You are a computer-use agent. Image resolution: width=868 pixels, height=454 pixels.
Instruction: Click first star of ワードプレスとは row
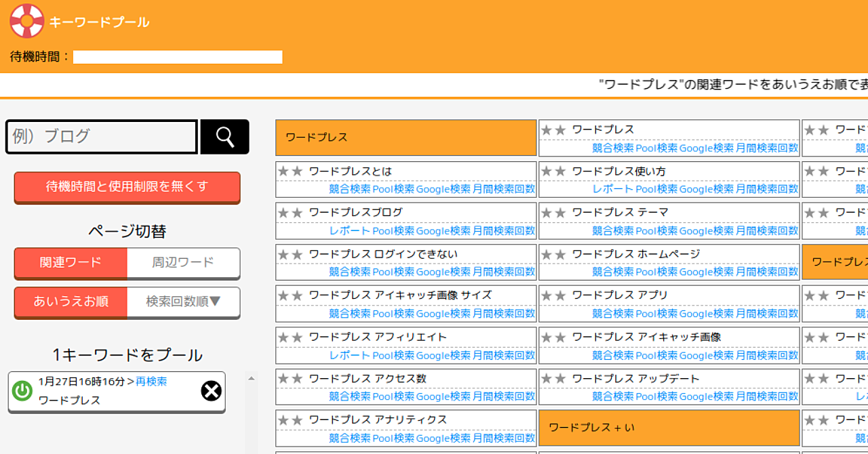point(283,171)
